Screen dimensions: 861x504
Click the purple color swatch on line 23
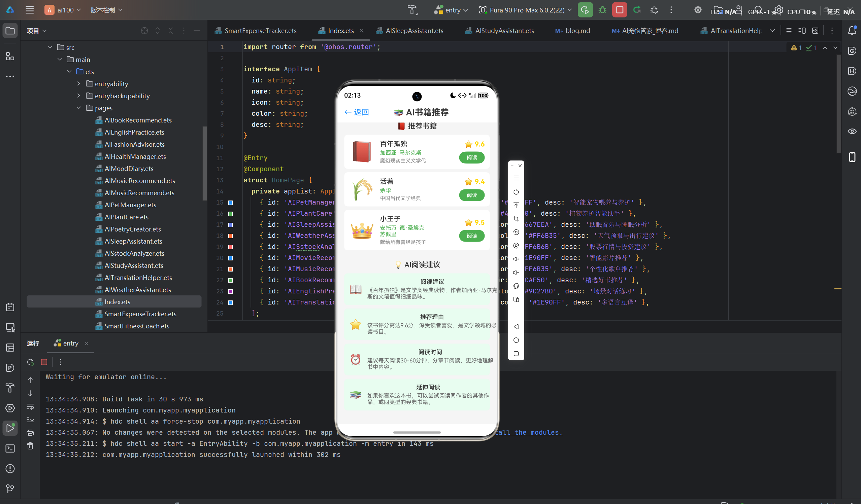(x=230, y=291)
